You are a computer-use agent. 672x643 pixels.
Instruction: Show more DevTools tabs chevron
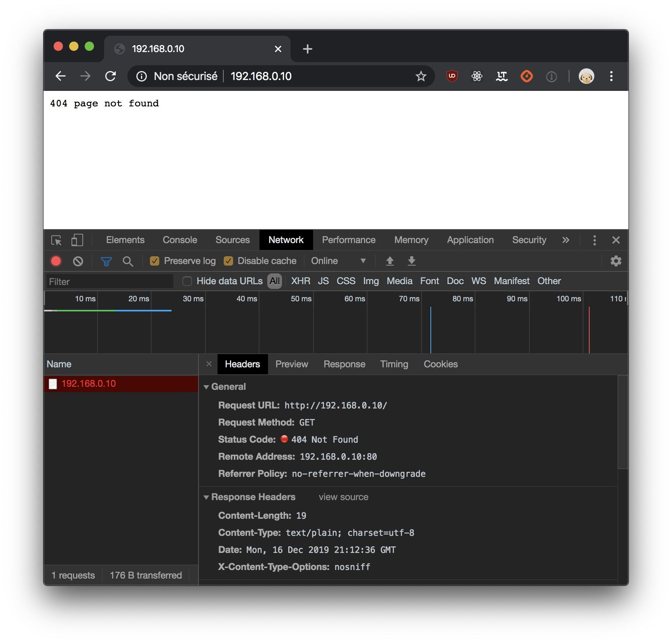[566, 240]
